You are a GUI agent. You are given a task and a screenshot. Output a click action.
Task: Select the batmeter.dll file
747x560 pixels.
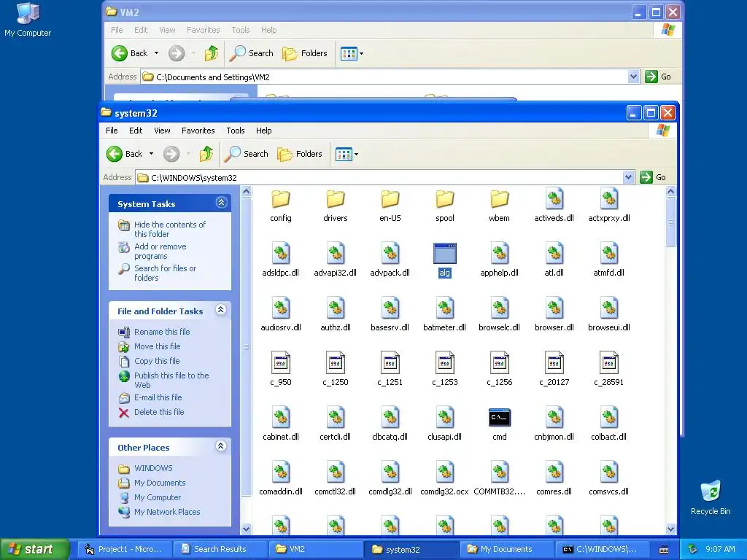[x=444, y=314]
